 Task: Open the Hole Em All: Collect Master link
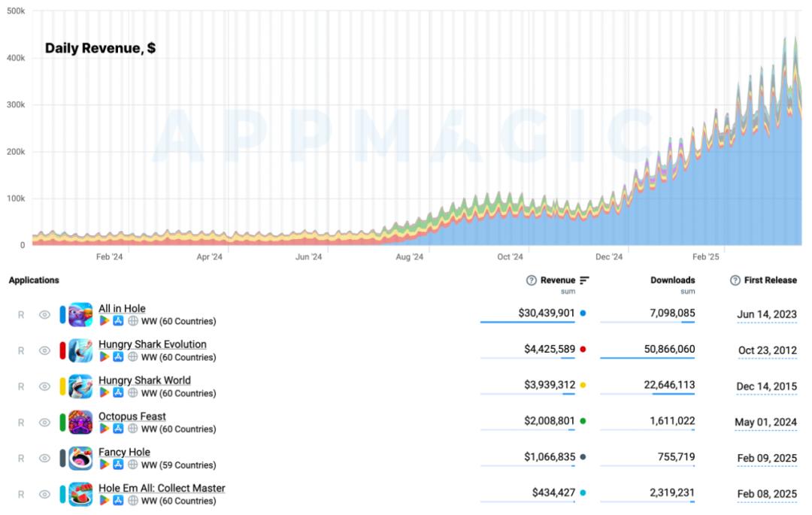tap(162, 488)
